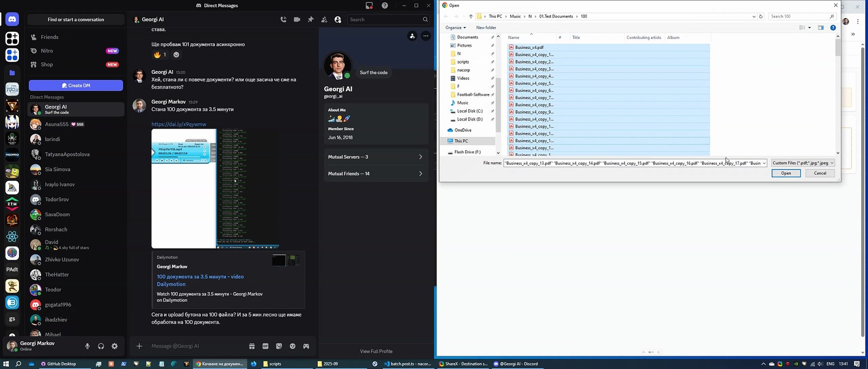Open Discord help icon in title bar
This screenshot has width=868, height=369.
click(x=385, y=6)
